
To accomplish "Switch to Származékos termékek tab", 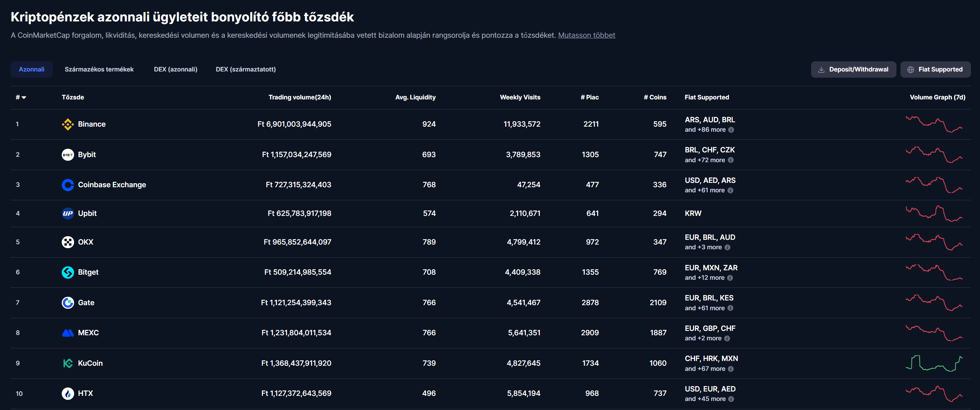I will point(99,70).
